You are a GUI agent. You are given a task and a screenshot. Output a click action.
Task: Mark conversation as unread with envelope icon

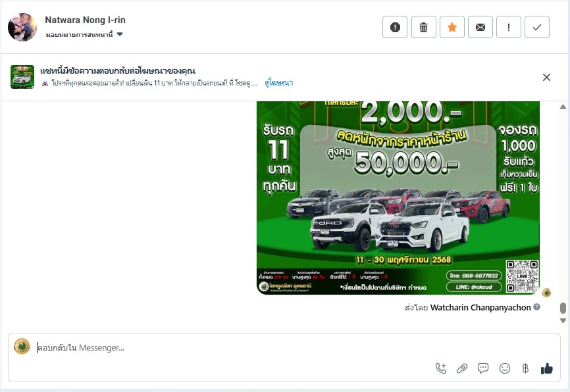480,27
